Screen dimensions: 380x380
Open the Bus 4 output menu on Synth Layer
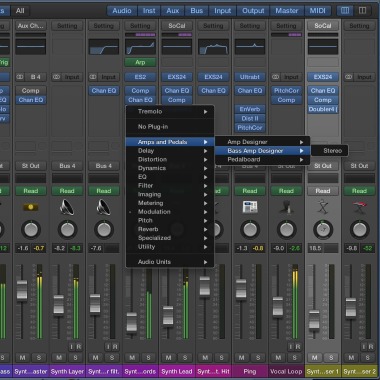[x=67, y=166]
